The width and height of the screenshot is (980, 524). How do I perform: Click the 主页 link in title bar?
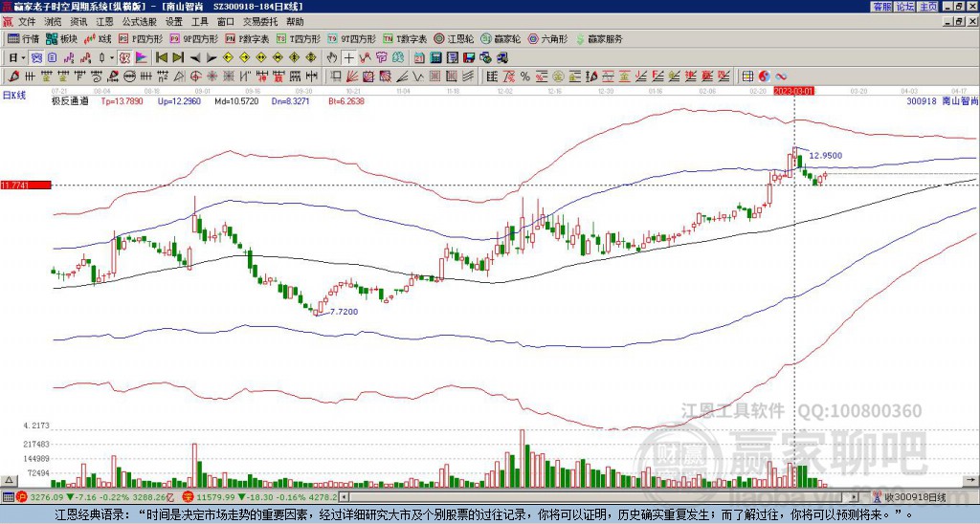928,7
